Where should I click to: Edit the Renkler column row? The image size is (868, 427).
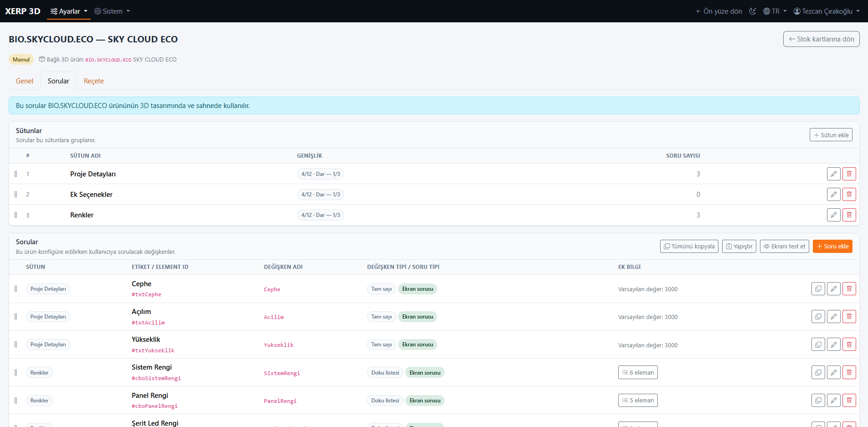(x=833, y=215)
